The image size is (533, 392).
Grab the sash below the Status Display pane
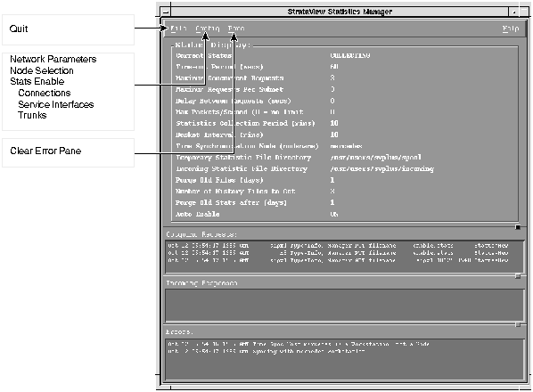(x=518, y=227)
